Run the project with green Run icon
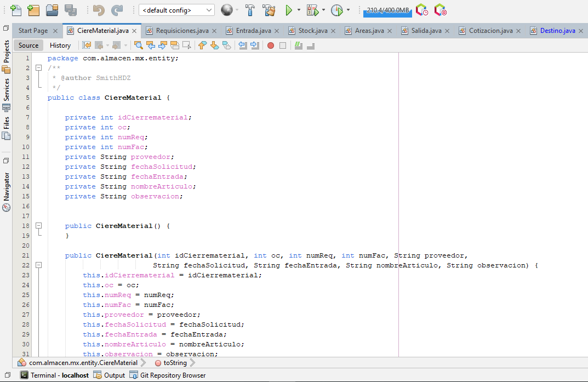Image resolution: width=588 pixels, height=382 pixels. tap(289, 10)
